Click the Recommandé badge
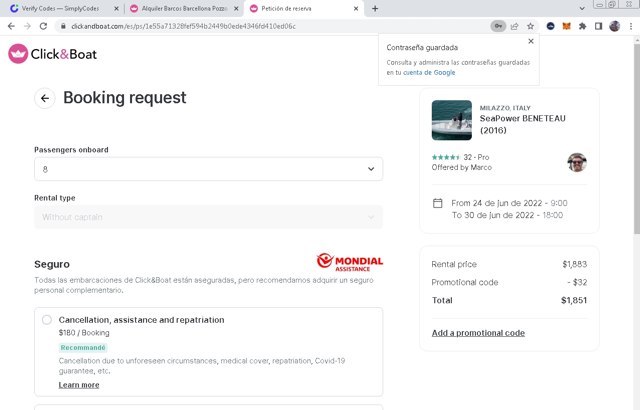This screenshot has height=410, width=640. pos(83,348)
